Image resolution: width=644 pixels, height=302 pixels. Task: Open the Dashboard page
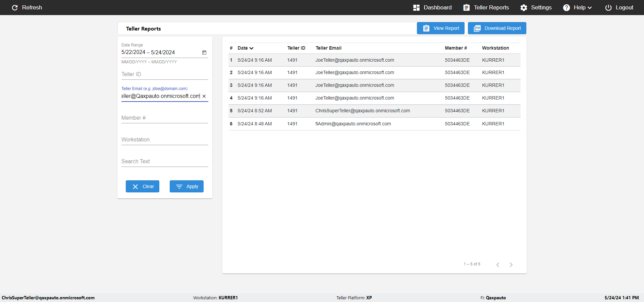tap(432, 7)
